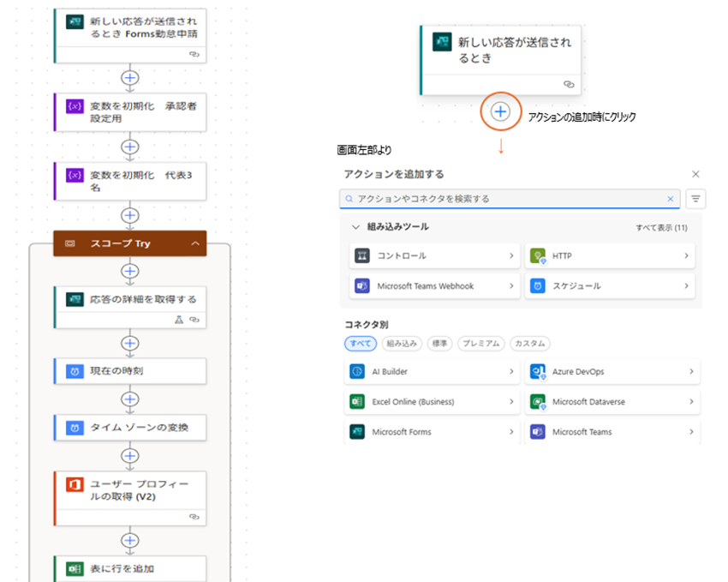This screenshot has height=582, width=728.
Task: Click the AI Builder icon
Action: (x=357, y=372)
